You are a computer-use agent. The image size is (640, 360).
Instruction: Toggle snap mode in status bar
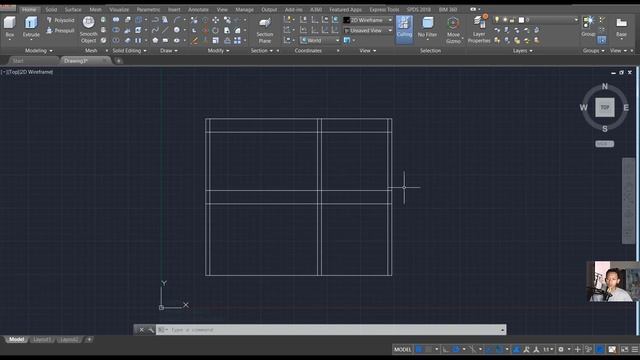pos(429,349)
